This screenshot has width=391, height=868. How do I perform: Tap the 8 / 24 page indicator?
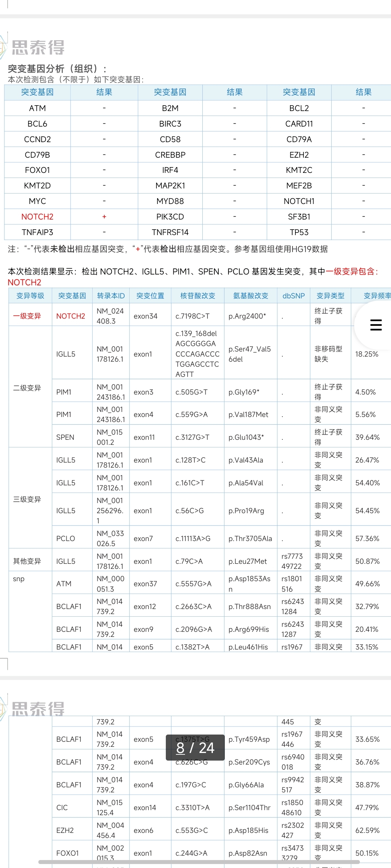tap(195, 748)
